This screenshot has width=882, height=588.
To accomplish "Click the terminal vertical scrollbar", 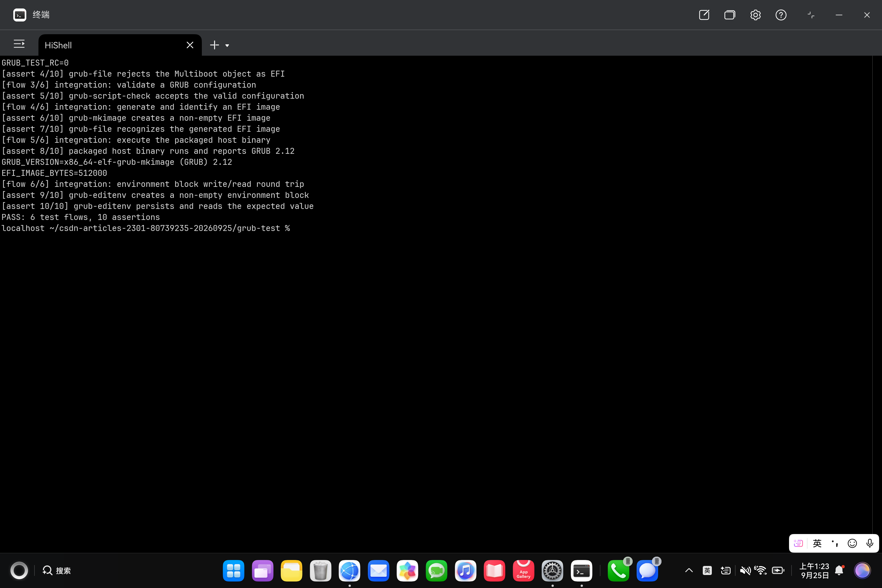I will tap(877, 304).
